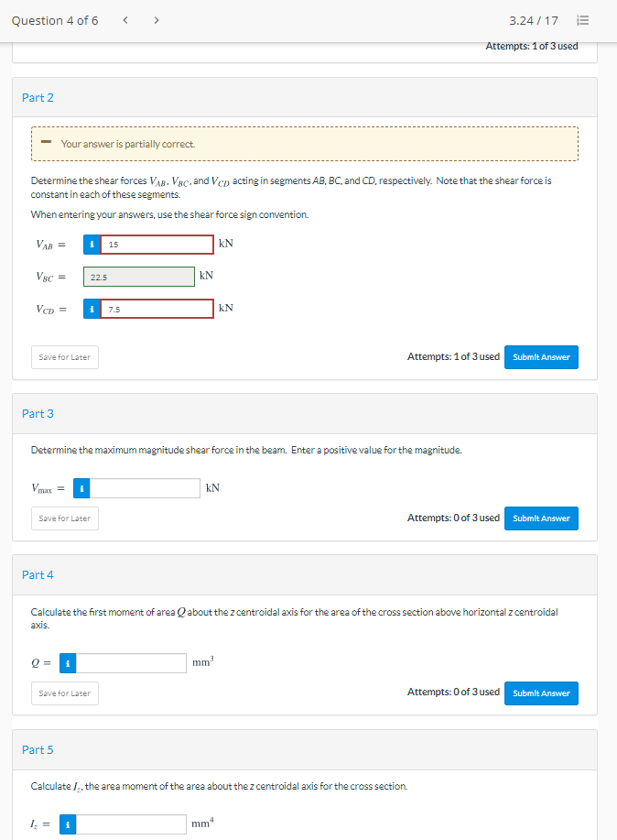
Task: Click the VBC locked answer field
Action: pos(139,277)
